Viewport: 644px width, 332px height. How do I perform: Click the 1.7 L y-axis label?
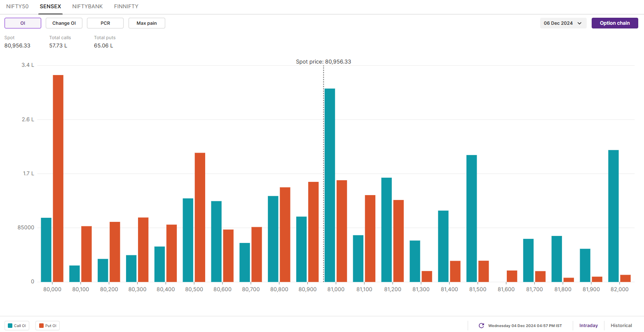point(28,174)
